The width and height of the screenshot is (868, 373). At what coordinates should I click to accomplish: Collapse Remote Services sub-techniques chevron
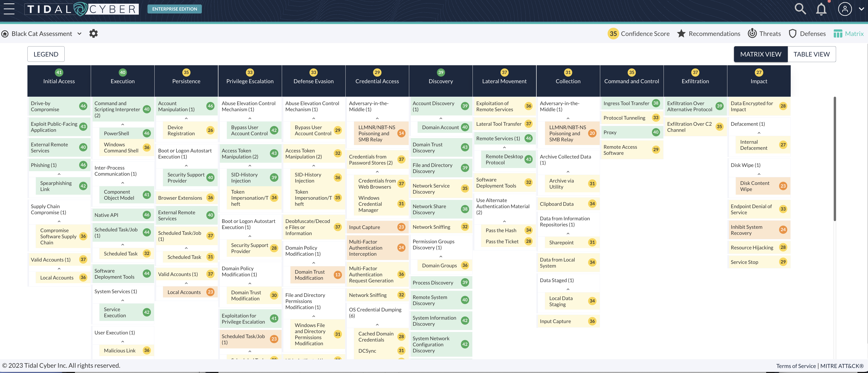(x=504, y=147)
